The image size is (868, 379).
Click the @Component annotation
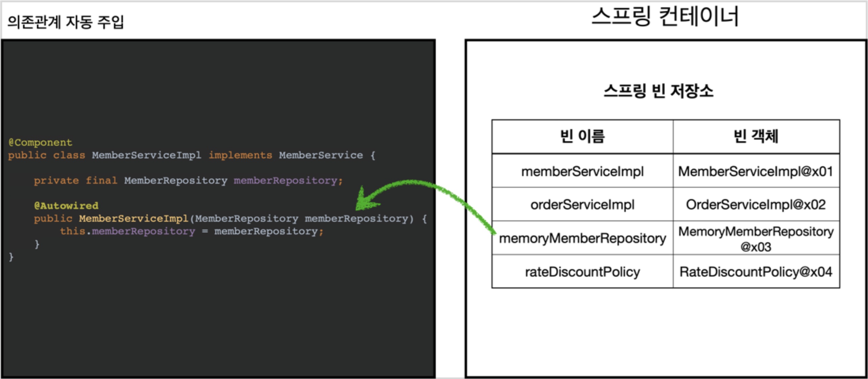[40, 142]
